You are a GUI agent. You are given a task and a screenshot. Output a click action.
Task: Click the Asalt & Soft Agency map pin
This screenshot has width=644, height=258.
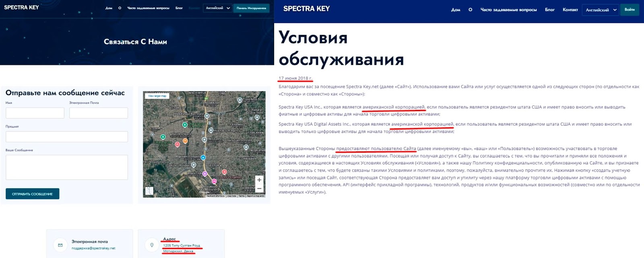(211, 130)
